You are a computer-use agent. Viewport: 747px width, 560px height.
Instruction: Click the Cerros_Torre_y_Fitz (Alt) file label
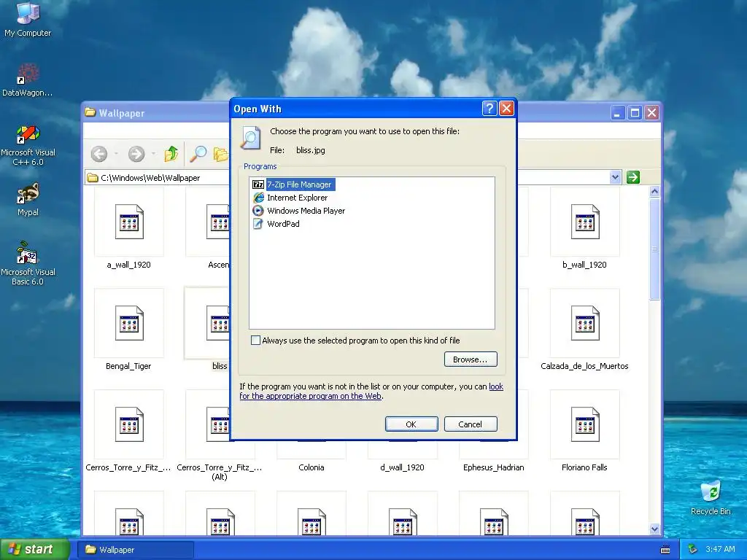220,472
